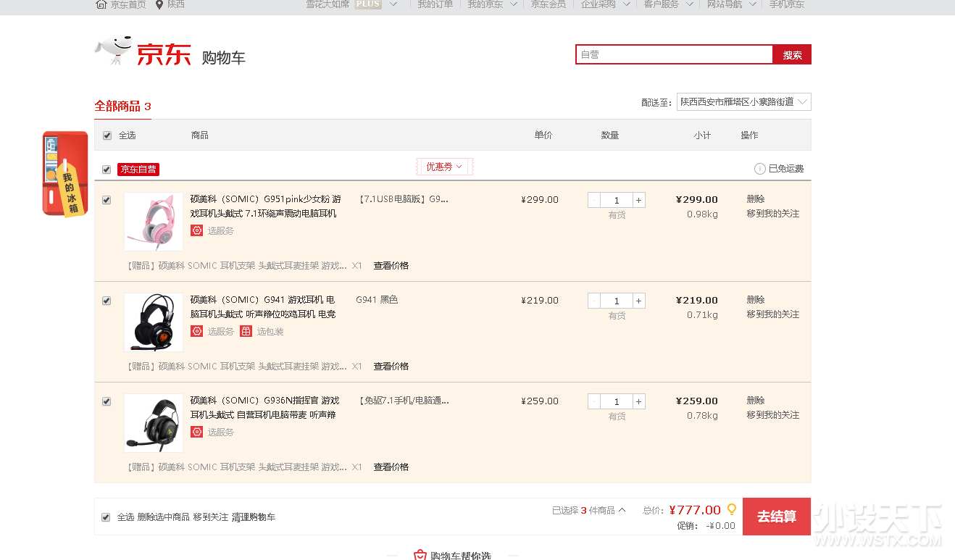This screenshot has width=955, height=560.
Task: Click 查看价格 for G951pink gift
Action: [391, 266]
